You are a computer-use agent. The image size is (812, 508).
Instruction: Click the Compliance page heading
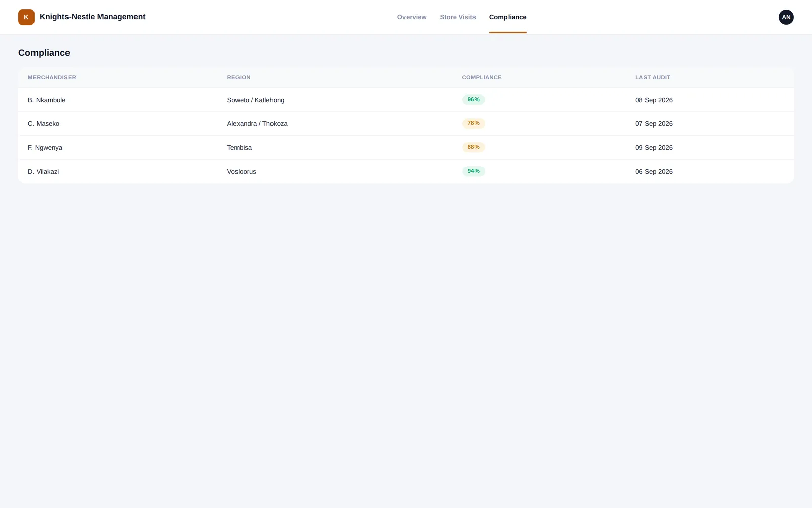[44, 53]
